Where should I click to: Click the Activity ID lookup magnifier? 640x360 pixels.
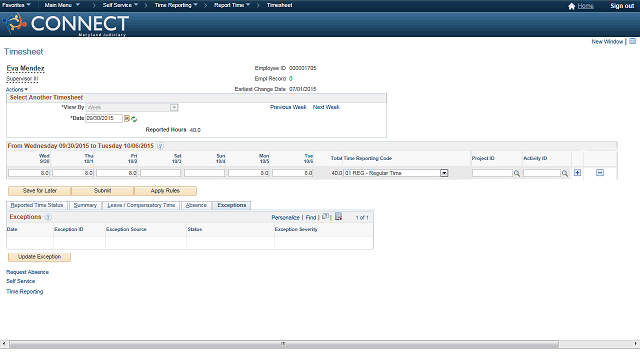tap(565, 173)
